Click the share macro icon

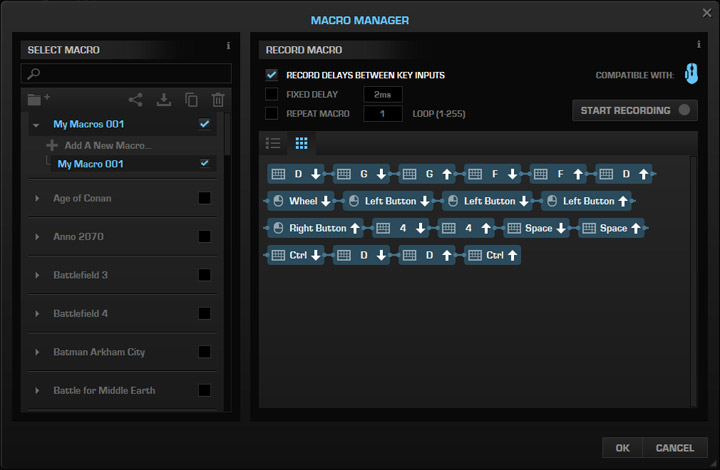pos(135,100)
